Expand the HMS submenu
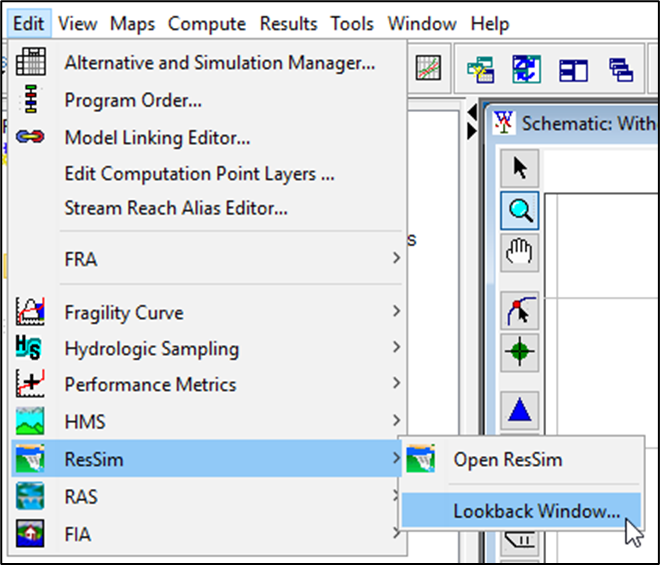This screenshot has width=660, height=565. 206,421
